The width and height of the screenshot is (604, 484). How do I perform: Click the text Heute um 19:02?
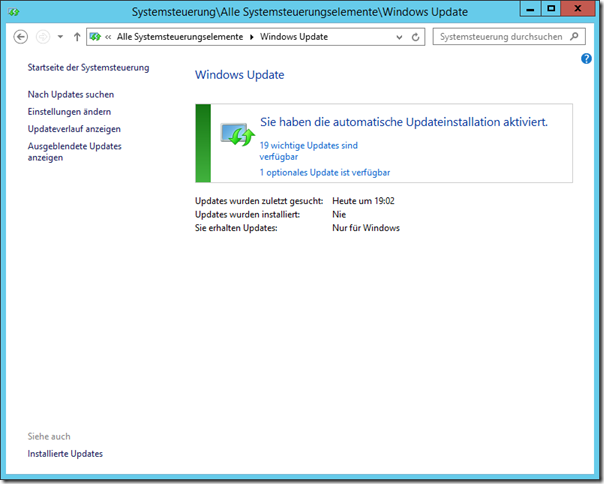click(x=363, y=201)
